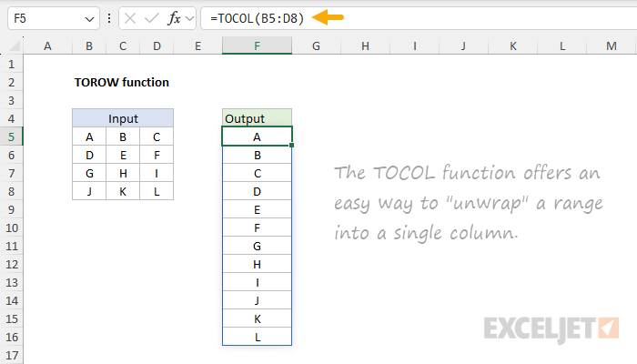Click Output cell F14 containing J
Viewport: 637px width, 364px height.
tap(257, 300)
